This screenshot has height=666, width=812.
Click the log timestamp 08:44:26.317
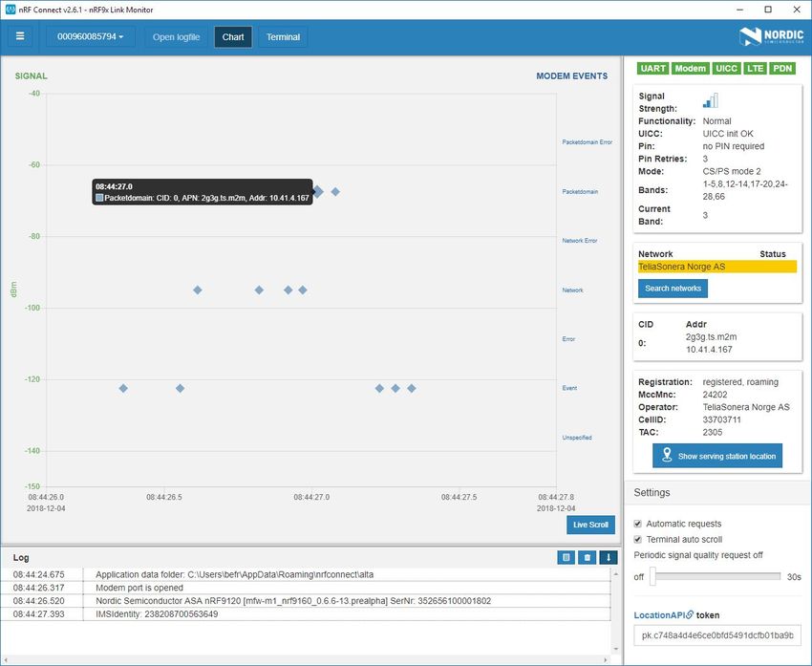click(39, 588)
